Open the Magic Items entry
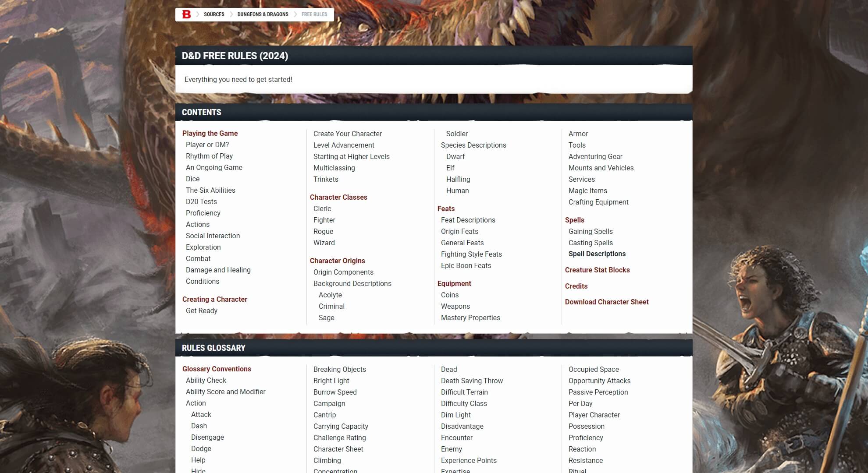Viewport: 868px width, 473px height. pyautogui.click(x=588, y=191)
